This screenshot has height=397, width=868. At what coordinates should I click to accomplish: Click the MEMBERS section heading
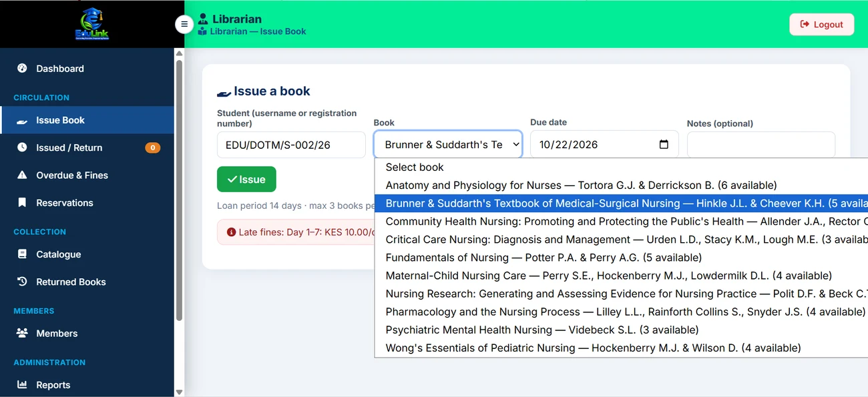coord(34,311)
